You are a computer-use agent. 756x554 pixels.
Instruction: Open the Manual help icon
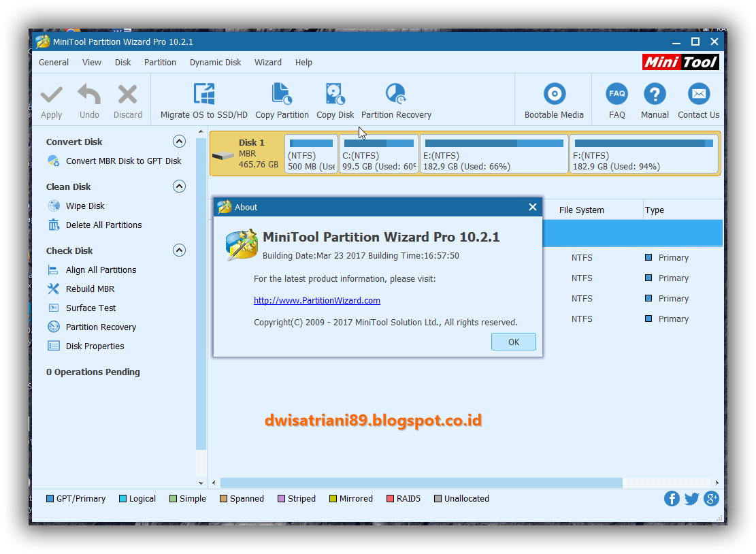tap(655, 93)
